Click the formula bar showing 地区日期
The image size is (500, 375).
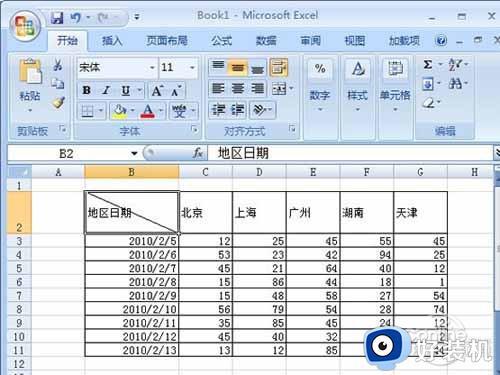pos(350,153)
